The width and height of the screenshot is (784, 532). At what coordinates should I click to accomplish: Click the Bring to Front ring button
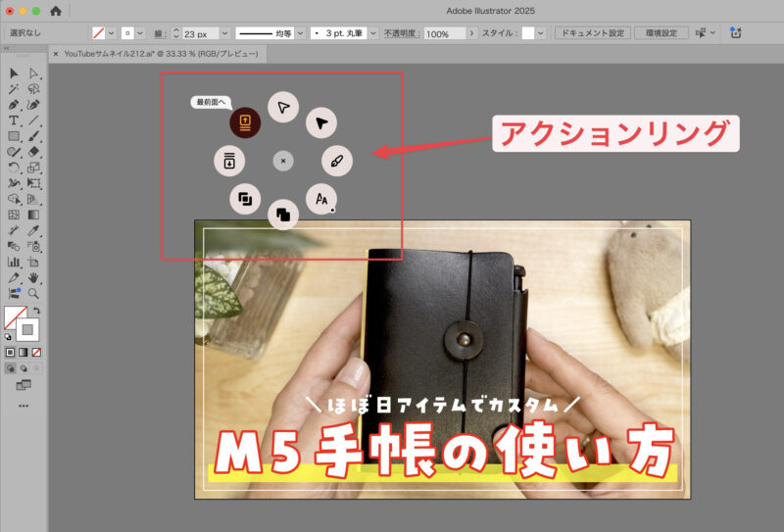coord(244,123)
